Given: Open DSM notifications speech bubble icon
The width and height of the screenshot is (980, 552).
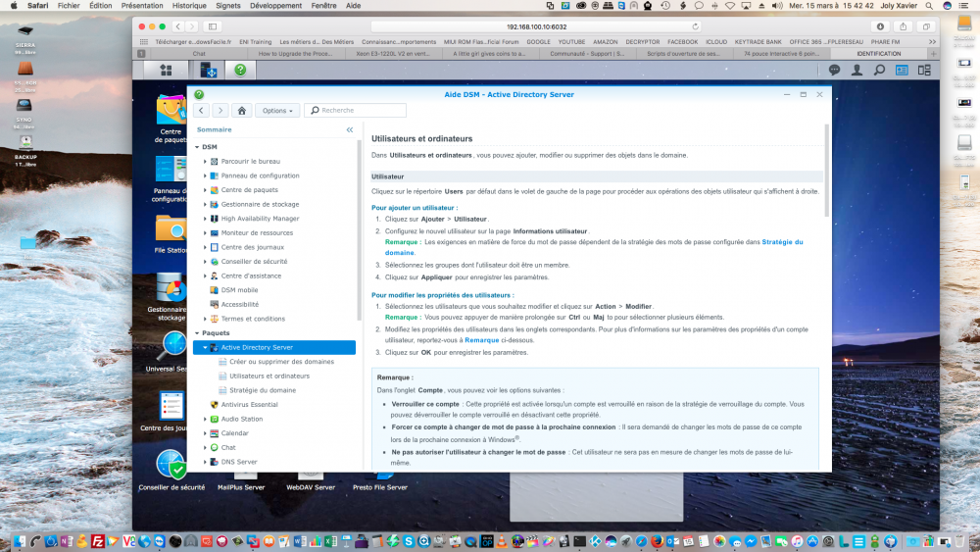Looking at the screenshot, I should pyautogui.click(x=834, y=70).
